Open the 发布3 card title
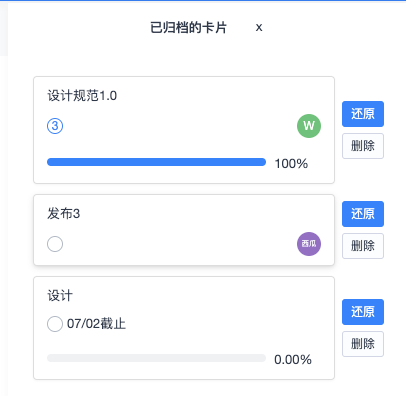This screenshot has width=406, height=396. pos(63,214)
